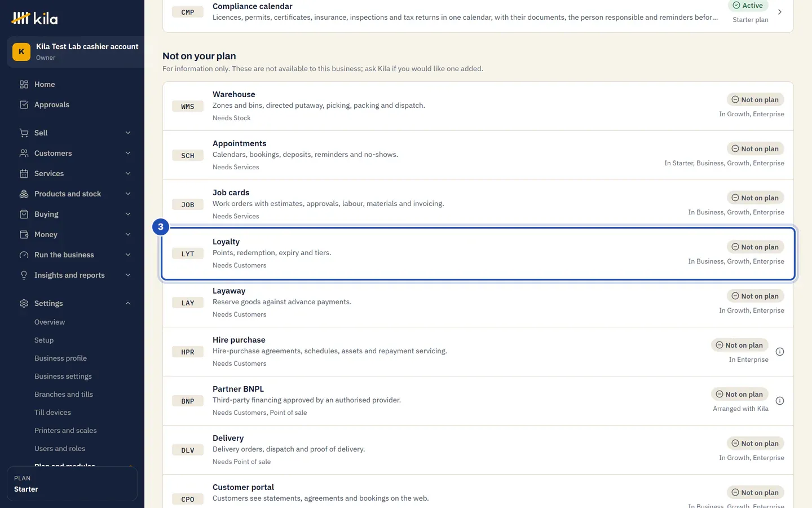812x508 pixels.
Task: Click the Products and stock boxes icon
Action: 24,194
